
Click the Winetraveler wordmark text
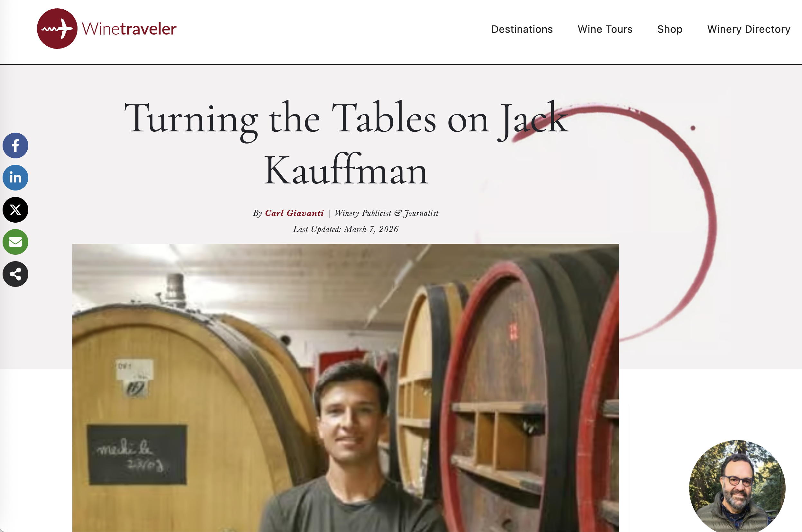[x=129, y=29]
